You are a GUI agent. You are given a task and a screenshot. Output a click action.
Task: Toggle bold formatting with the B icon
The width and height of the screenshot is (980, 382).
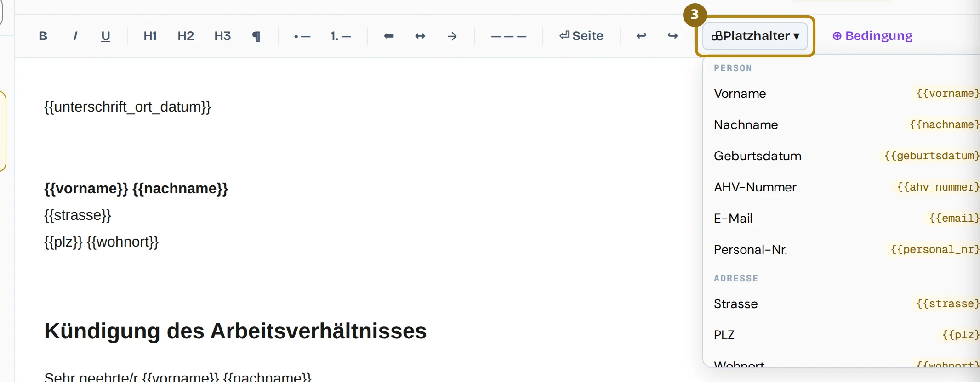(43, 36)
